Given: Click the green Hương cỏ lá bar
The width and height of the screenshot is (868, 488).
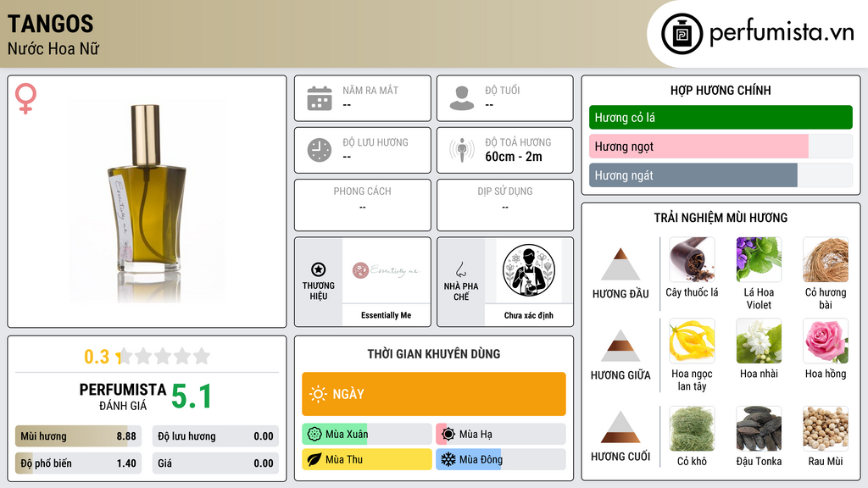Looking at the screenshot, I should pyautogui.click(x=721, y=117).
